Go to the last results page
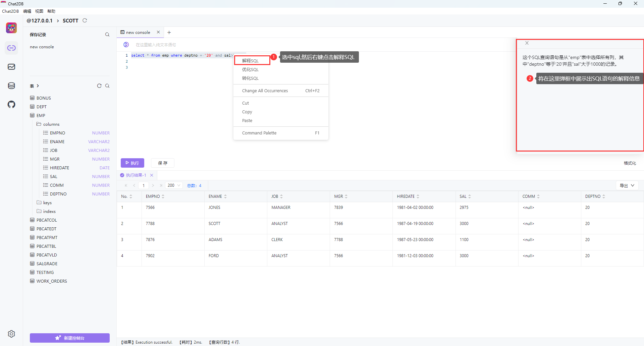 click(161, 185)
